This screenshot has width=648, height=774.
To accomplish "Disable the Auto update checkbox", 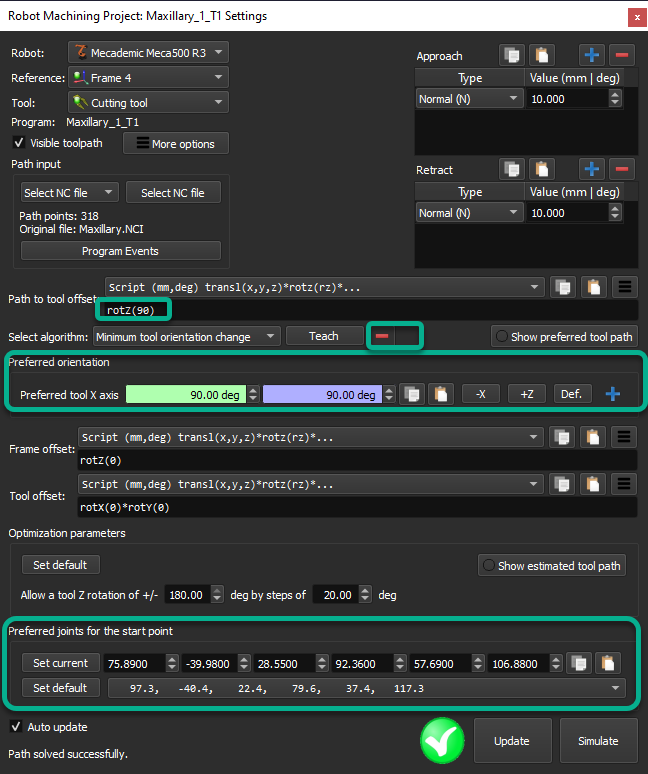I will (x=16, y=727).
